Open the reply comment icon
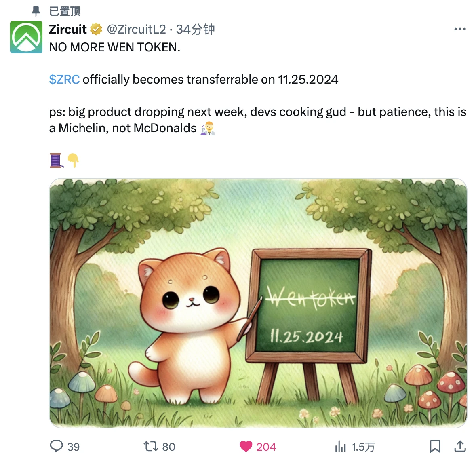 pos(57,446)
